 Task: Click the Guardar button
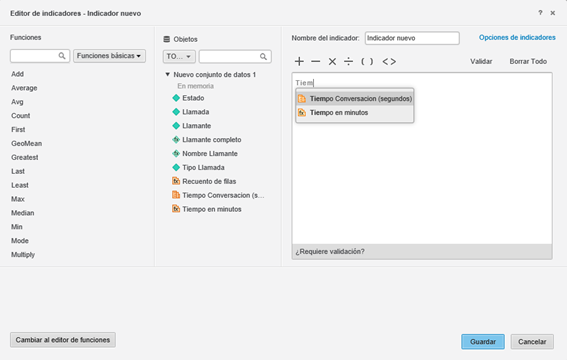coord(483,342)
